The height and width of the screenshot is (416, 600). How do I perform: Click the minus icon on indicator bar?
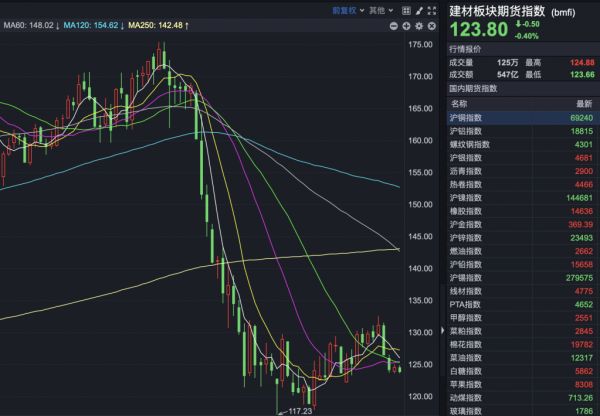[x=393, y=25]
